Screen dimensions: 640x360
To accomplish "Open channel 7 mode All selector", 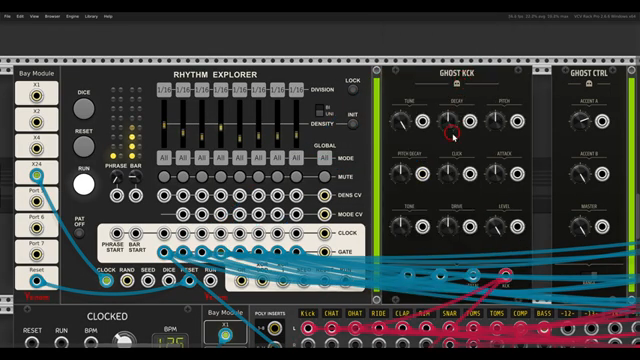I will pyautogui.click(x=278, y=158).
